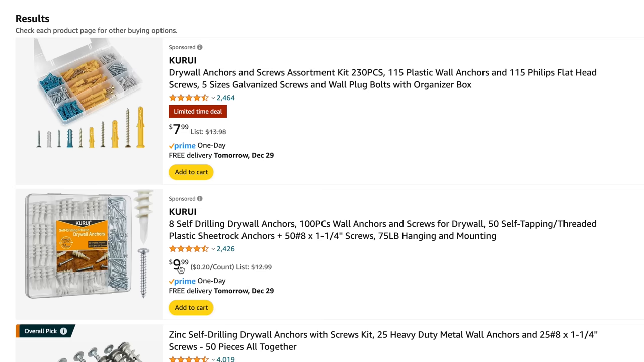Open KURUI brand link on first listing
Screen dimensions: 644x362
[182, 60]
